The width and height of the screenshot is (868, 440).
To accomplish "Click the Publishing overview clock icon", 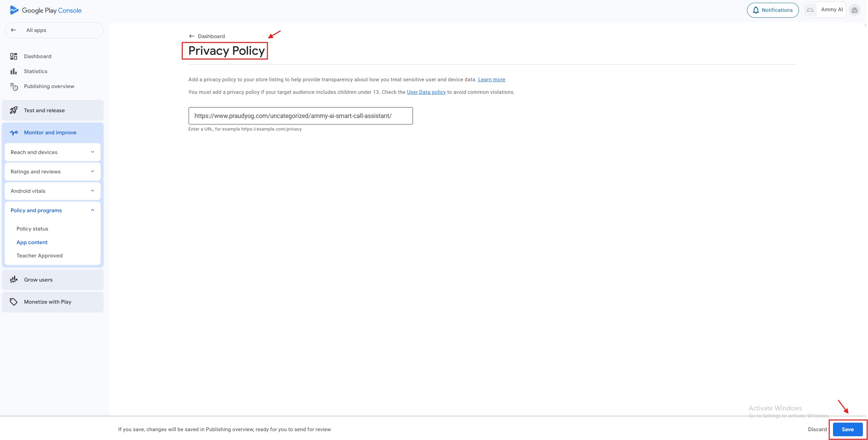I will click(14, 87).
